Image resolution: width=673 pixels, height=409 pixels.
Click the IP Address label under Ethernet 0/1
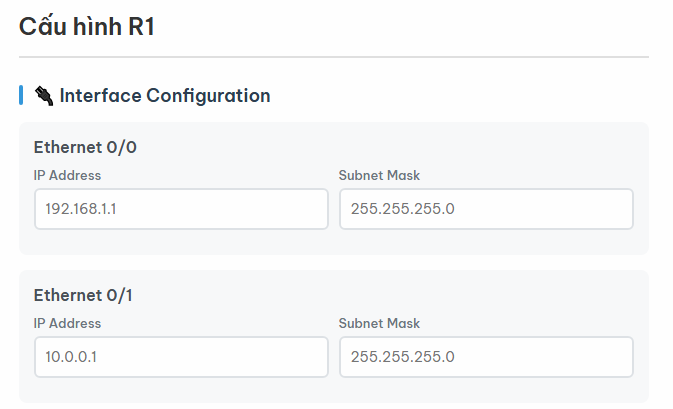[x=67, y=324]
